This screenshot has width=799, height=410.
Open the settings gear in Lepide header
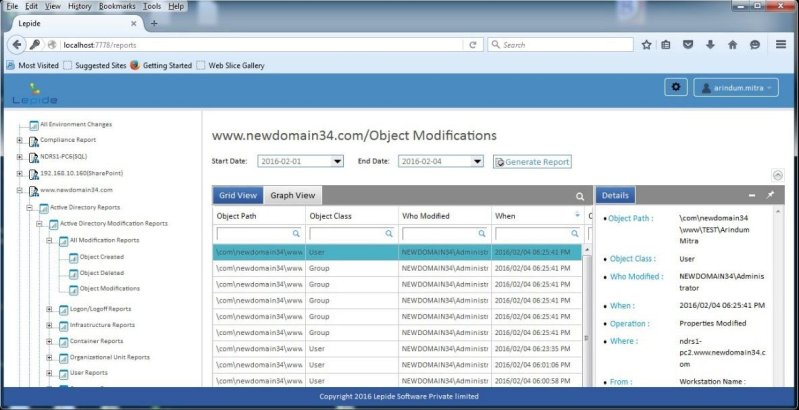pos(676,88)
